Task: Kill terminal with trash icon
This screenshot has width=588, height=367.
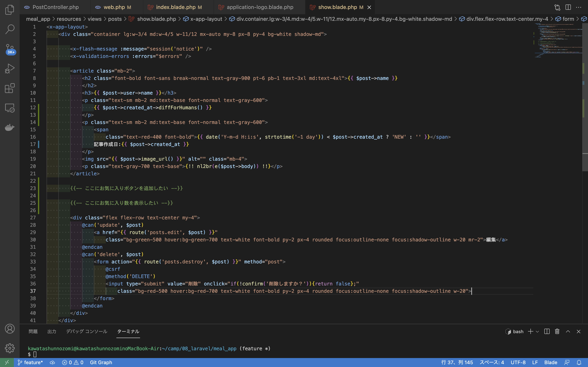Action: coord(557,331)
